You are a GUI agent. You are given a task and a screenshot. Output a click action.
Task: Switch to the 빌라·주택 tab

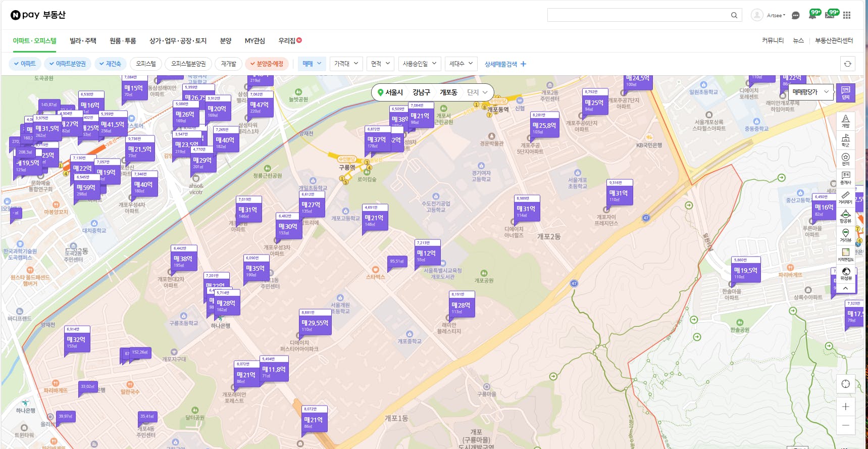pos(83,41)
